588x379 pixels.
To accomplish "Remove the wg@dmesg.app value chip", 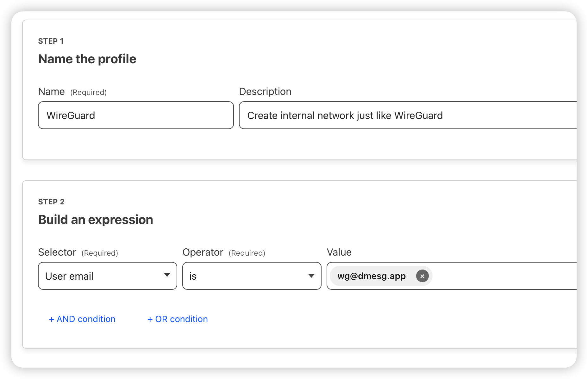I will click(x=422, y=276).
